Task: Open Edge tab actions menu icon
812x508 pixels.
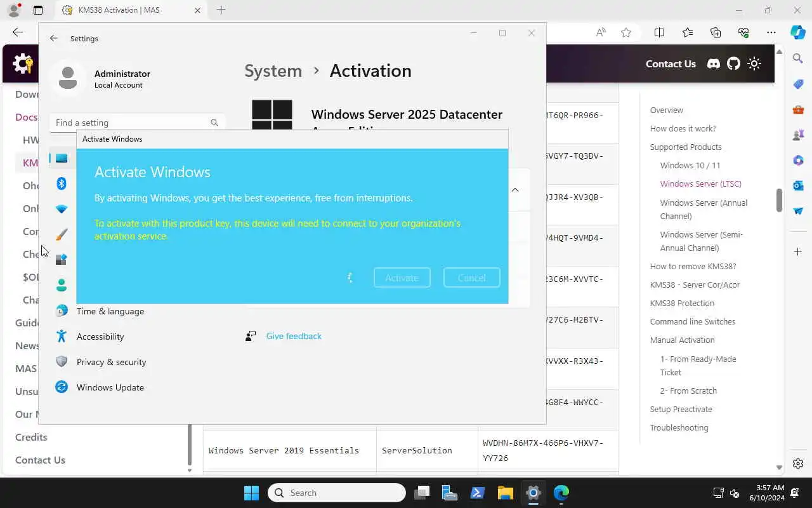Action: pos(38,10)
